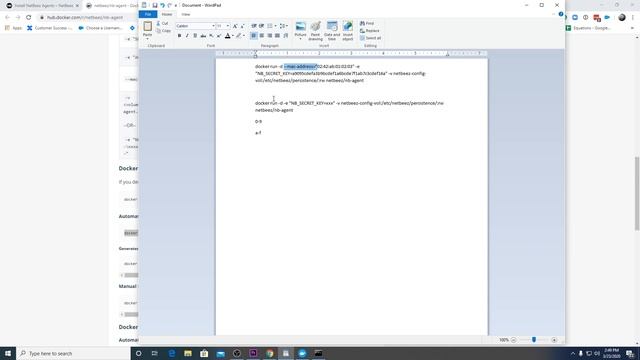The height and width of the screenshot is (360, 640).
Task: Click Select all in Editing group
Action: tap(371, 38)
